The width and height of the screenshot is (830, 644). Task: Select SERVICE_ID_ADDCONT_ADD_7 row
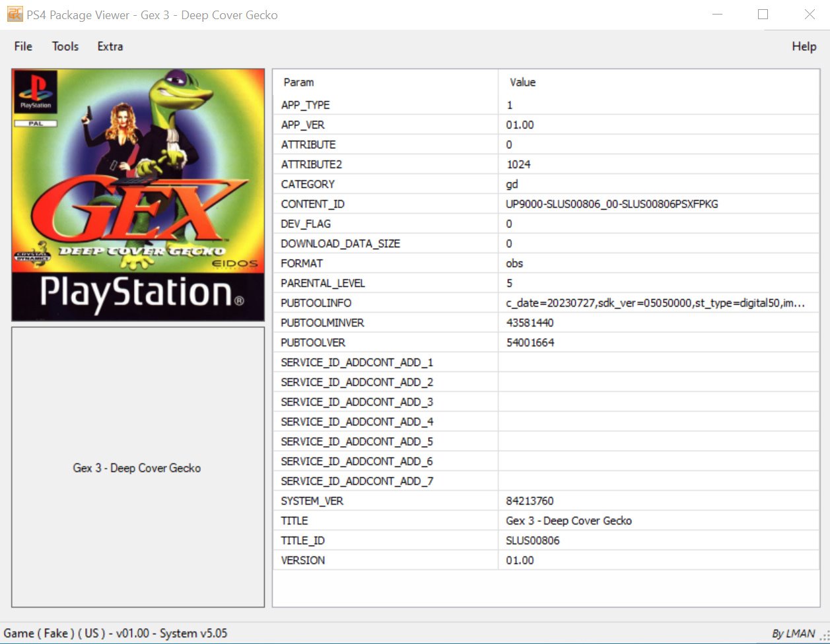point(546,481)
